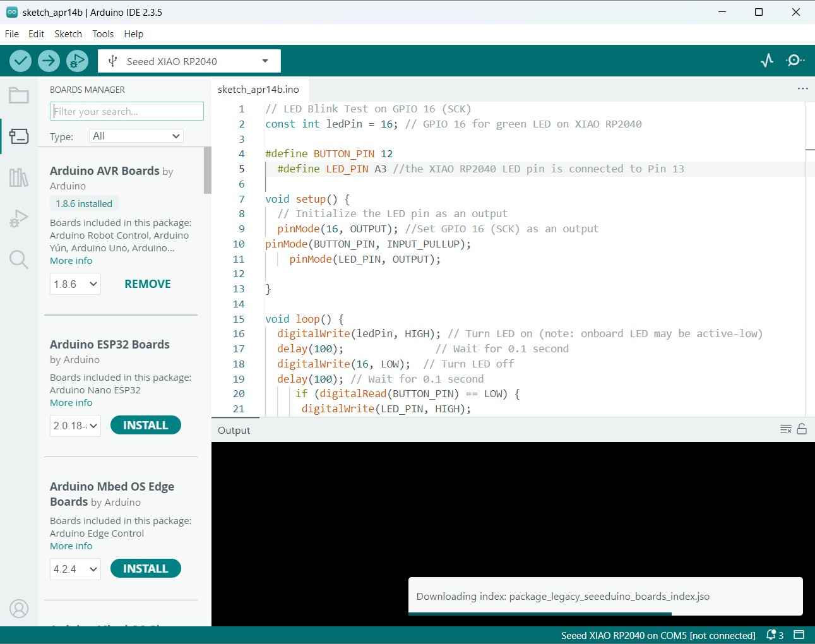
Task: Open editor tab more options ellipsis
Action: tap(802, 89)
